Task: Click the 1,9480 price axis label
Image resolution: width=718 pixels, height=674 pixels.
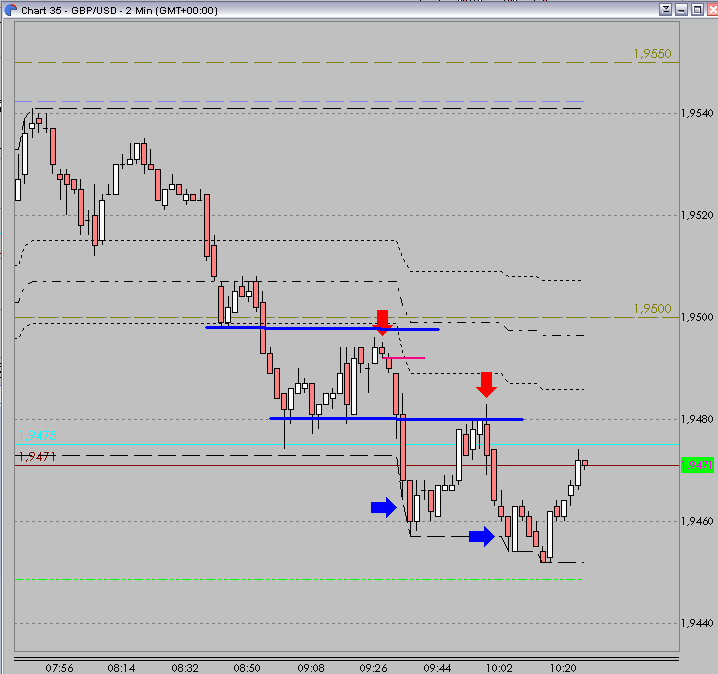Action: click(x=697, y=419)
